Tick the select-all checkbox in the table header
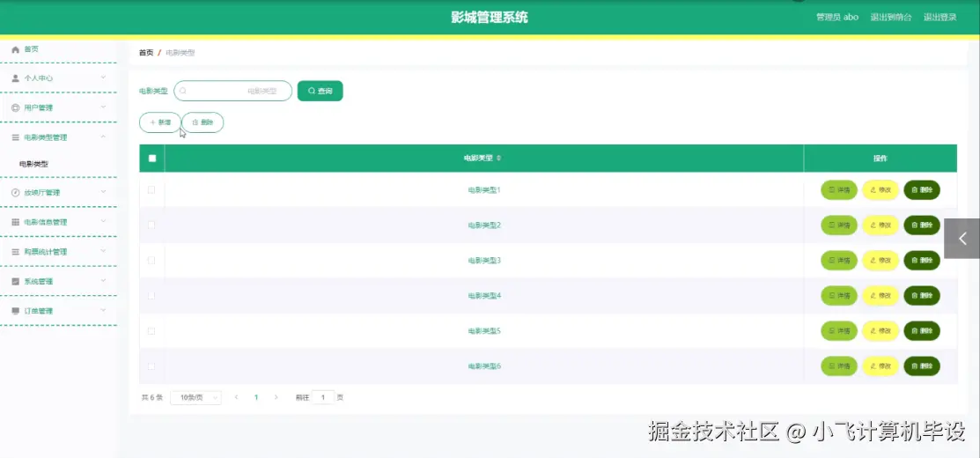 point(151,159)
